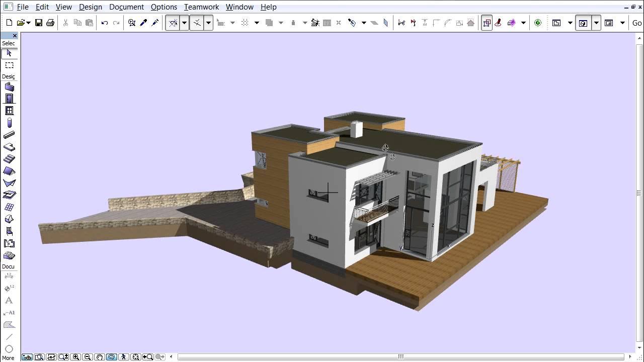Activate the Pan hand tool
Screen dimensions: 644x362
click(x=100, y=357)
